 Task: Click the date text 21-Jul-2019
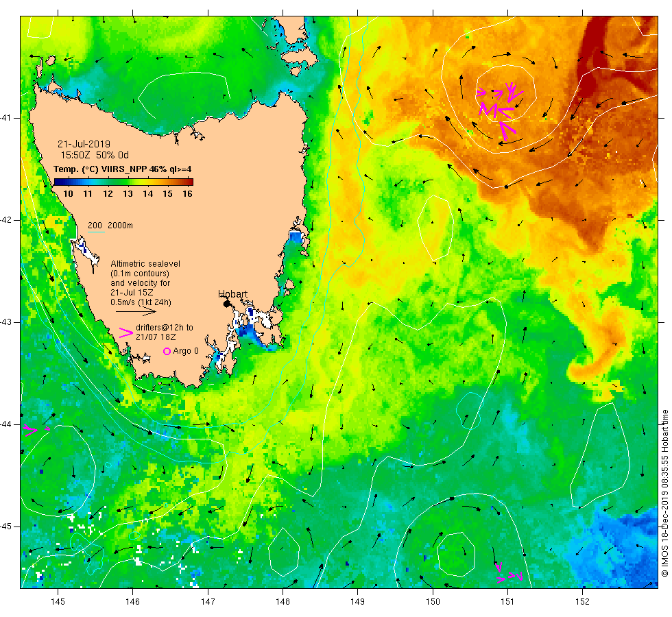[84, 144]
